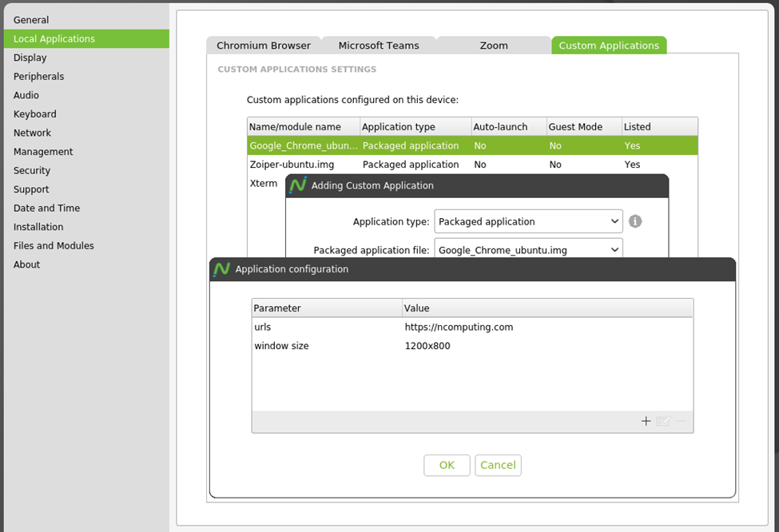The height and width of the screenshot is (532, 779).
Task: Open Audio settings in sidebar
Action: pos(86,95)
